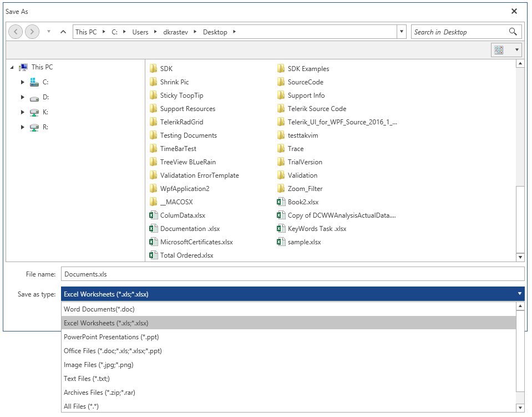
Task: Click the SDK folder icon
Action: 154,68
